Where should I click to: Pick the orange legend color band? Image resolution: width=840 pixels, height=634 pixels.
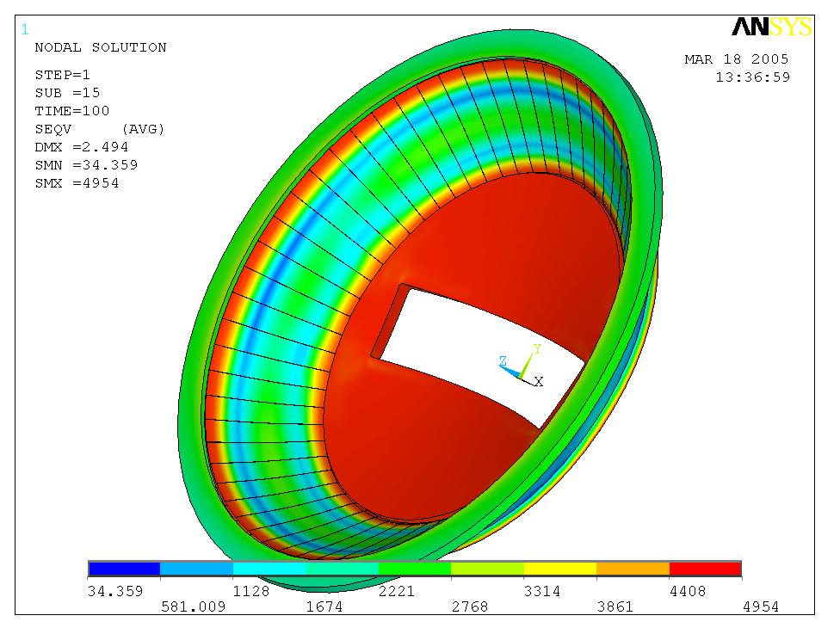tap(633, 569)
